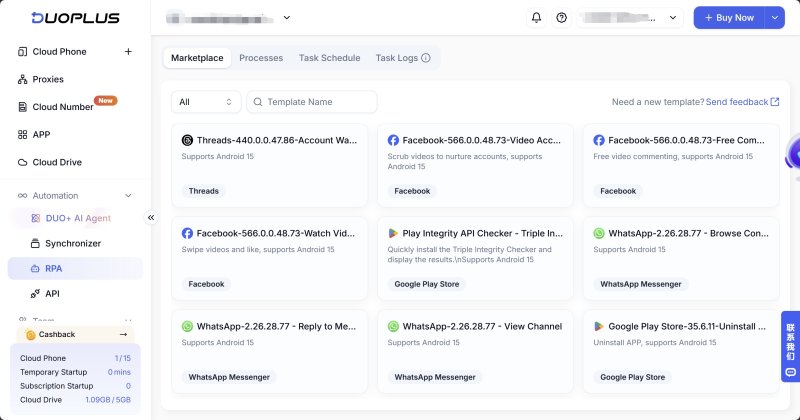
Task: Click the Task Logs info icon
Action: [x=426, y=58]
